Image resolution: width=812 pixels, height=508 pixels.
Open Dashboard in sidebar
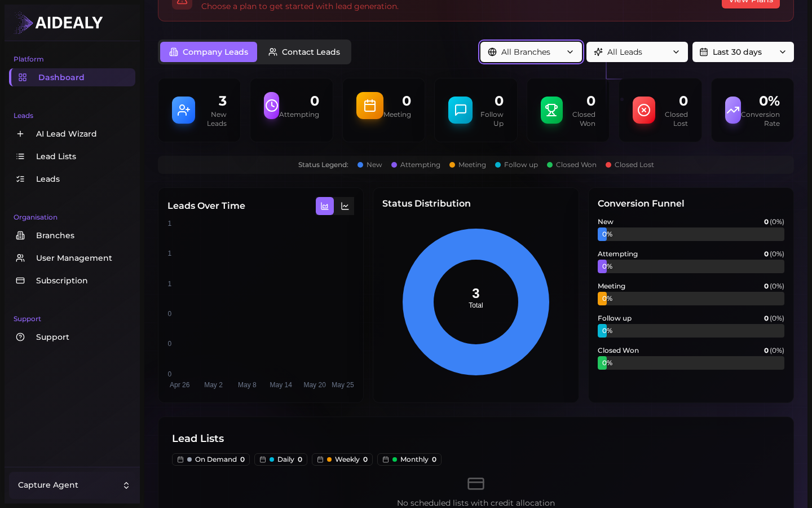click(72, 77)
